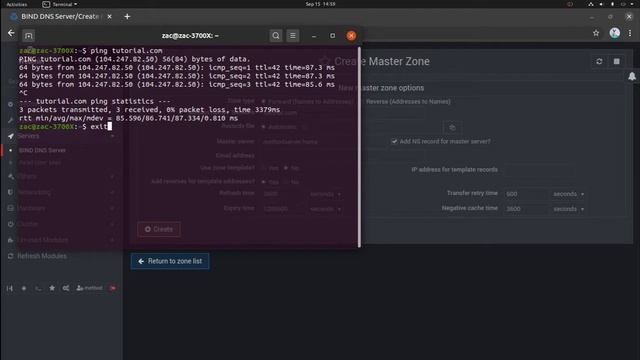Open the command shell icon in sidebar footer
640x360 pixels.
(38, 289)
